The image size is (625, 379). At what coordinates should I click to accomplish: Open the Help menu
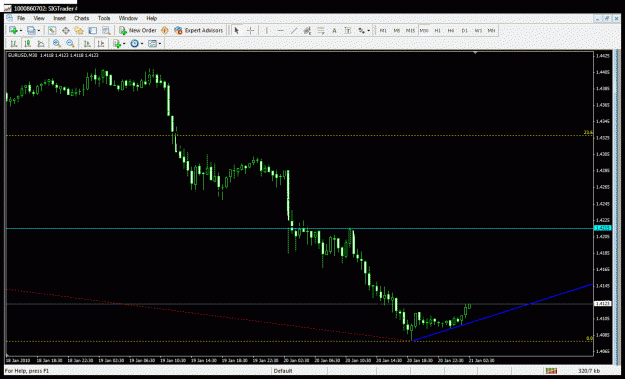pos(151,18)
